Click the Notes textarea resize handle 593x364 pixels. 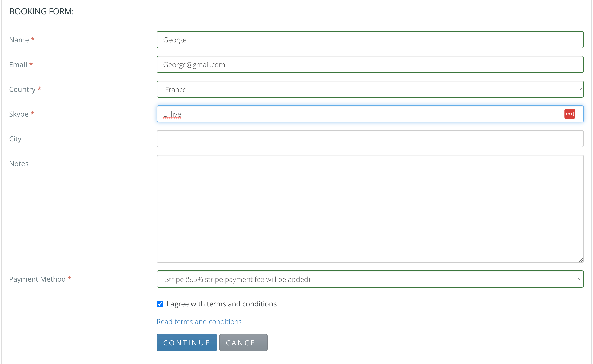point(581,260)
